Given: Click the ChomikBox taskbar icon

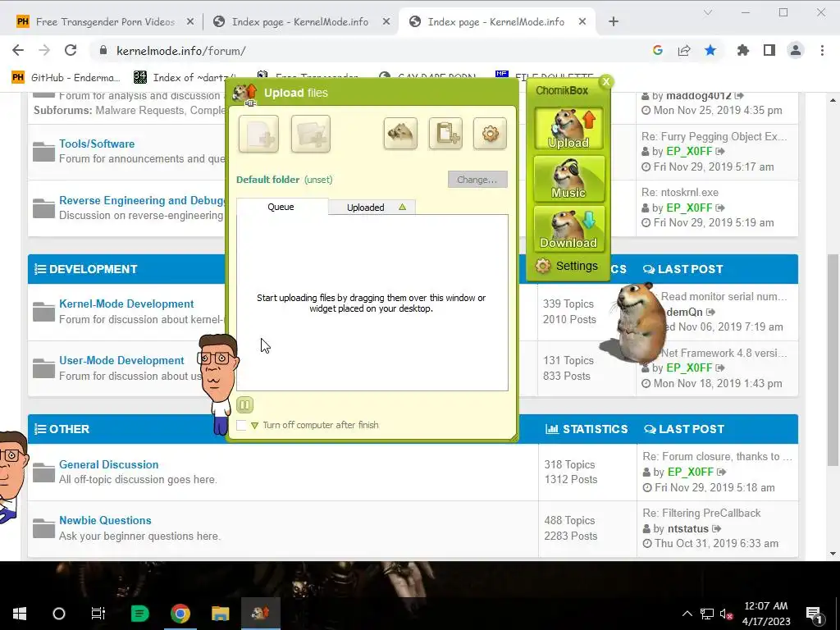Looking at the screenshot, I should coord(260,614).
